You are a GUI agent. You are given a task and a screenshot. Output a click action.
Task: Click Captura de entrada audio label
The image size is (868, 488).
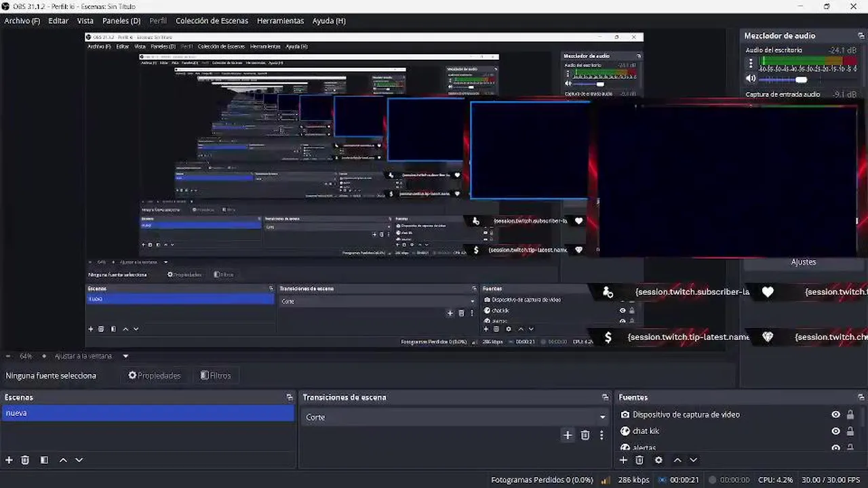(x=783, y=95)
